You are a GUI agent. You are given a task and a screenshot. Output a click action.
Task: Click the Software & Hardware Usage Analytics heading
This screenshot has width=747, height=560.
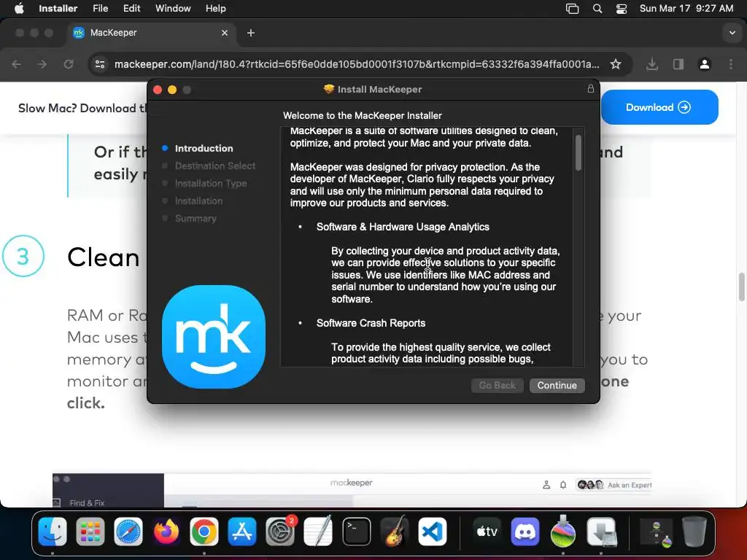point(403,227)
